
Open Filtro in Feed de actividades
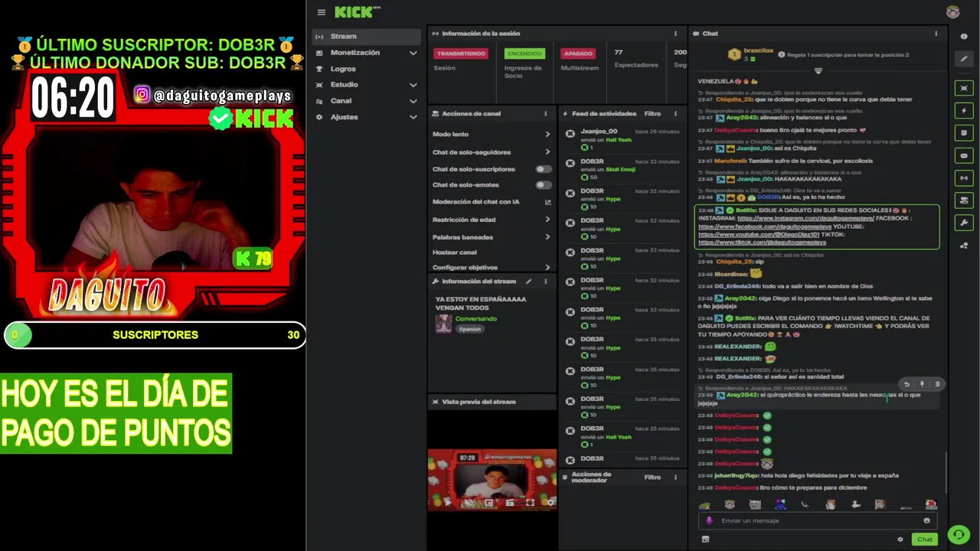point(652,113)
